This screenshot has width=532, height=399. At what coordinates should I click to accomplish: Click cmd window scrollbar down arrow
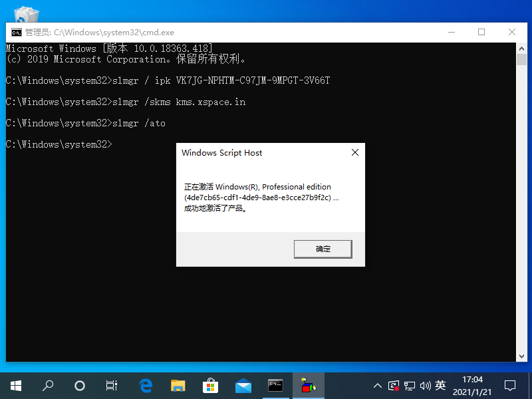(521, 356)
